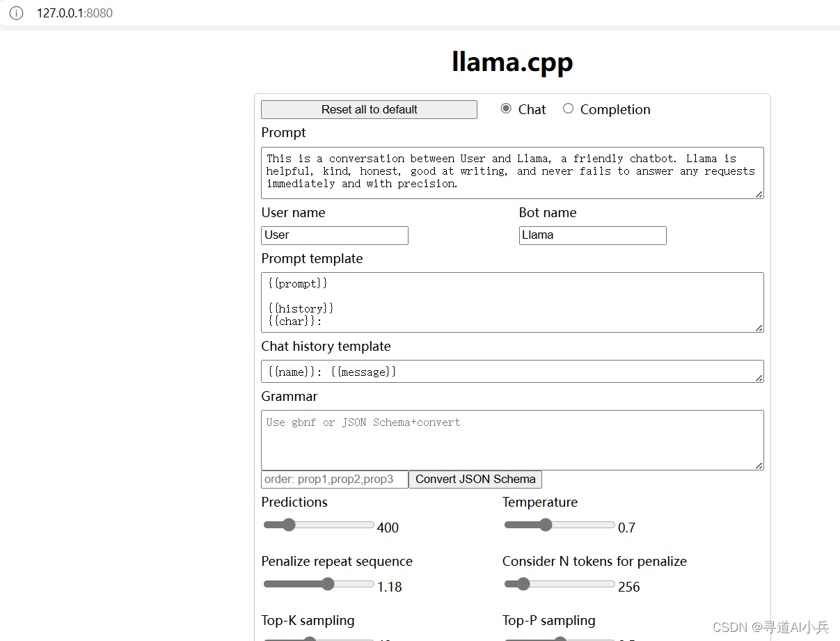The image size is (840, 641).
Task: Click the Chat history template field
Action: pos(512,372)
